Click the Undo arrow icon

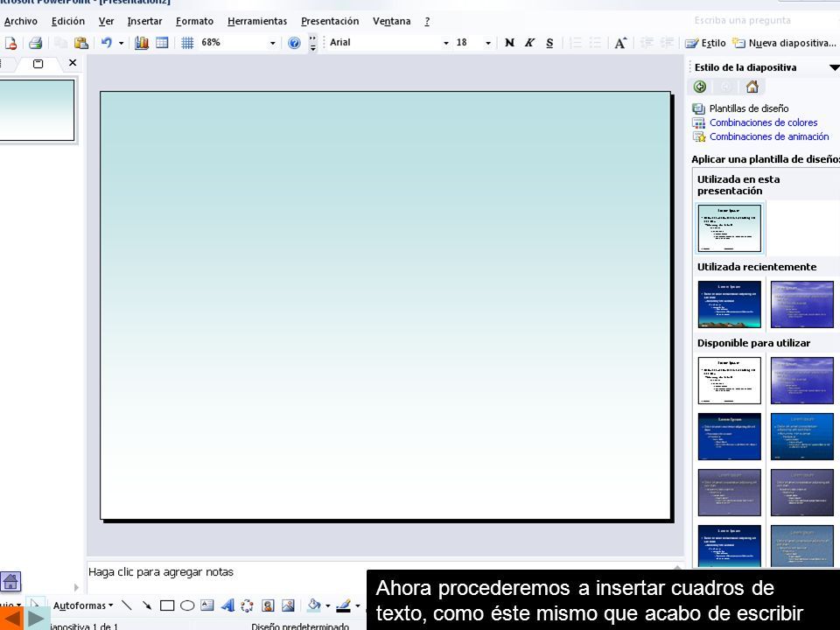(107, 43)
